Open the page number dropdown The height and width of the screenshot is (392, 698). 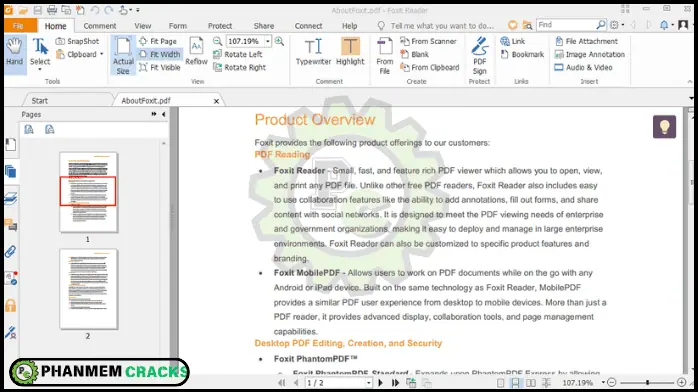(368, 383)
